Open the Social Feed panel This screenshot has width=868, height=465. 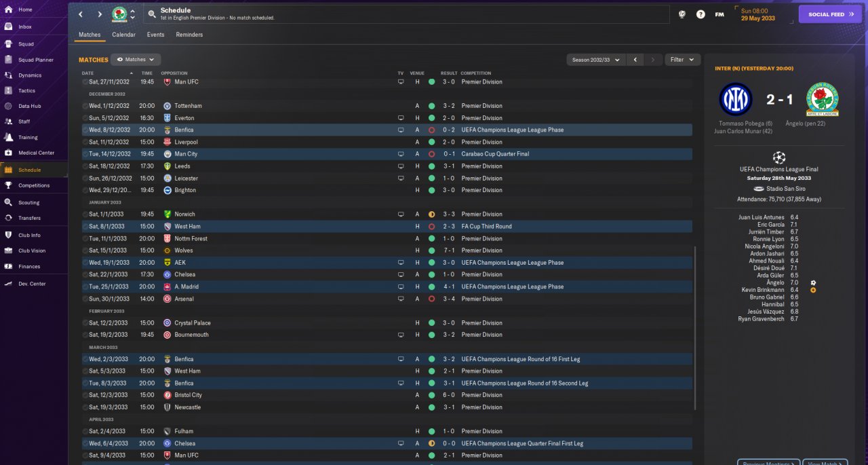click(x=830, y=14)
